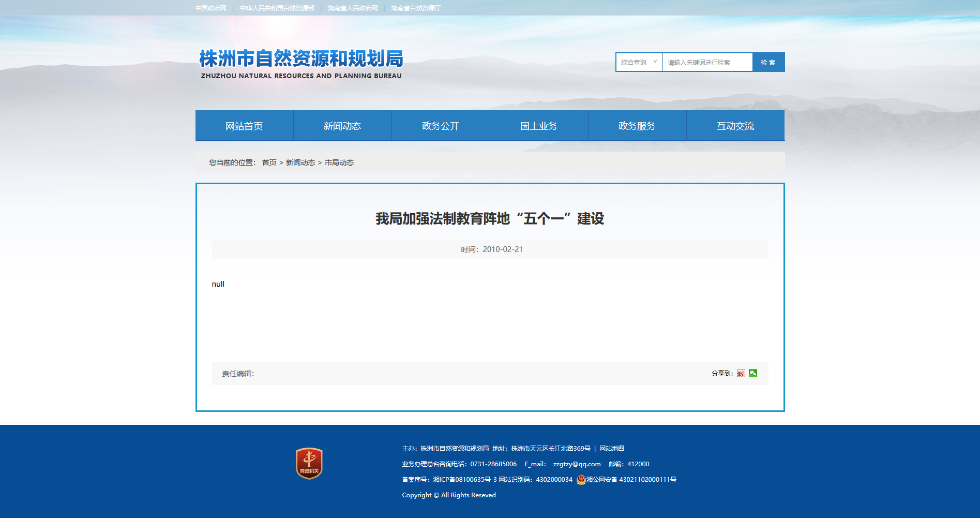
Task: Click the 首页 breadcrumb link
Action: tap(269, 162)
